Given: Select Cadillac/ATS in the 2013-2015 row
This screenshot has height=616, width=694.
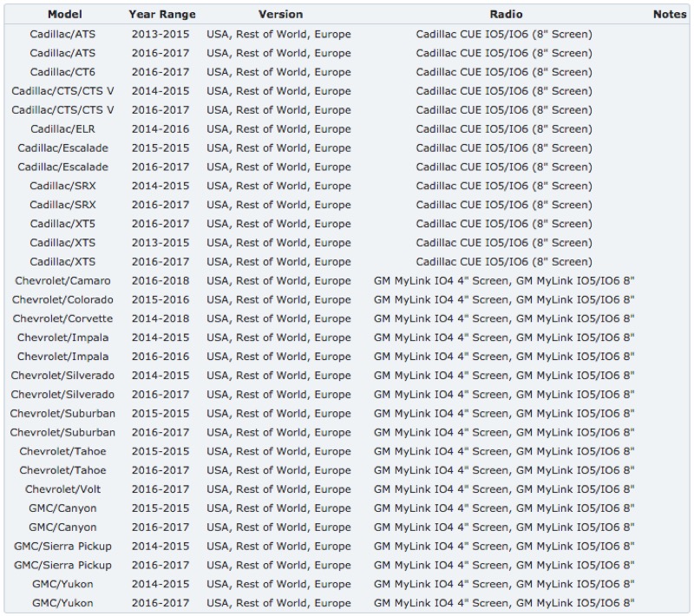Looking at the screenshot, I should click(62, 35).
